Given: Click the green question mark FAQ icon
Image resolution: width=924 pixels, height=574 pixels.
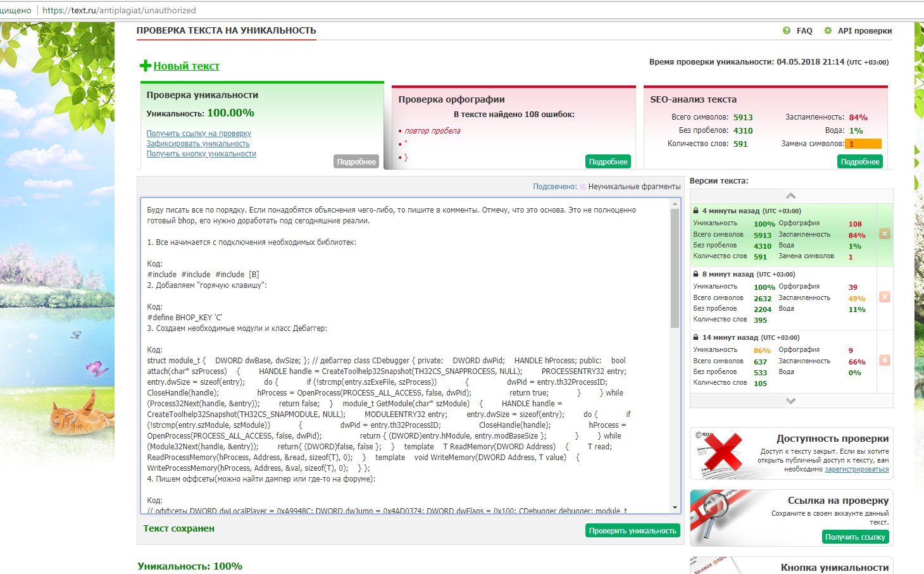Looking at the screenshot, I should coord(787,30).
